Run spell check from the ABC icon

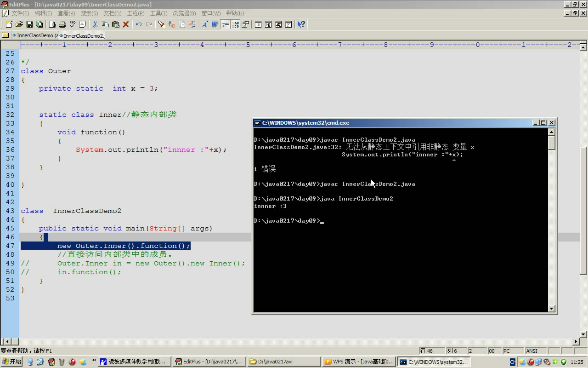pos(73,24)
